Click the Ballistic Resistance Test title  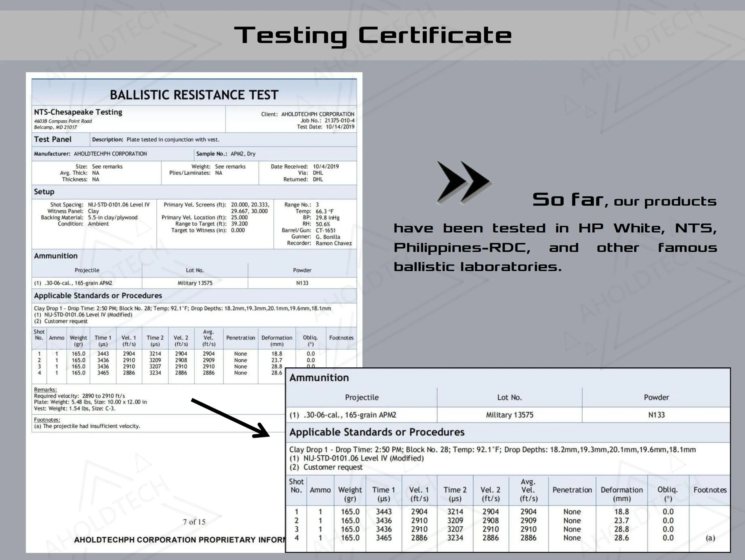tap(194, 95)
